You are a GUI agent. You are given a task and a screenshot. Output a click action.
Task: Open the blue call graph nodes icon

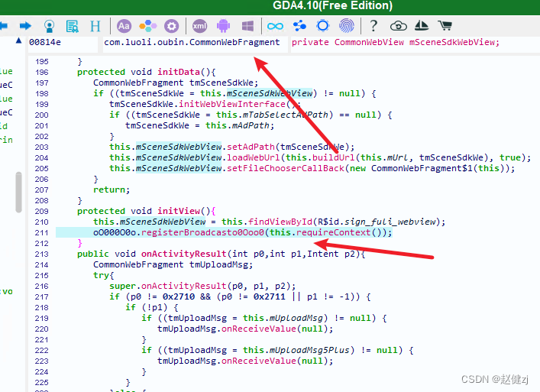(x=299, y=26)
